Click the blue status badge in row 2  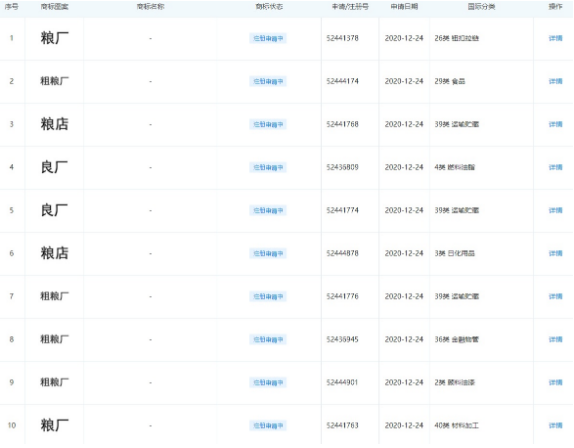(x=268, y=81)
